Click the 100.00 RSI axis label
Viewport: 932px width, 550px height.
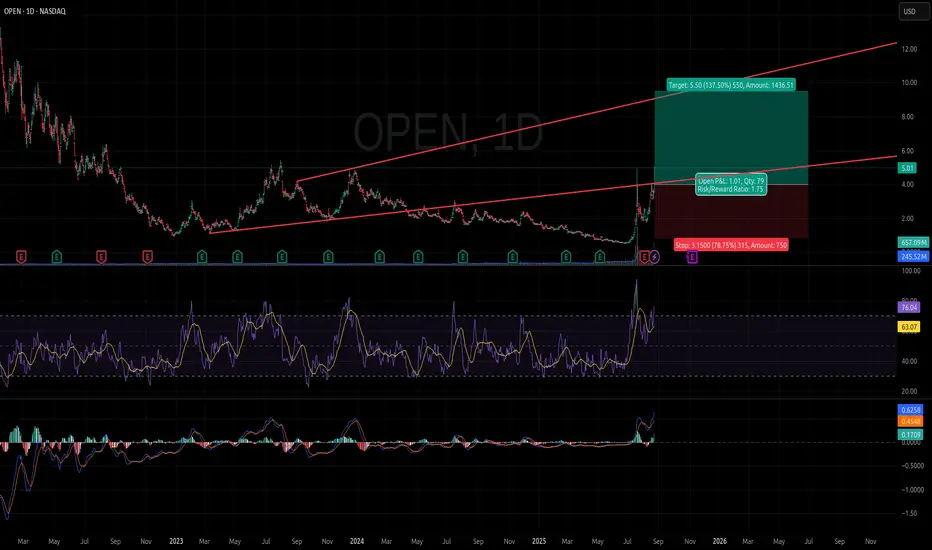911,271
